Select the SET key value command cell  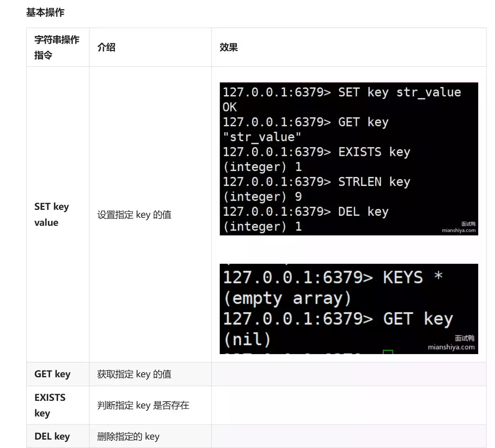click(x=52, y=214)
